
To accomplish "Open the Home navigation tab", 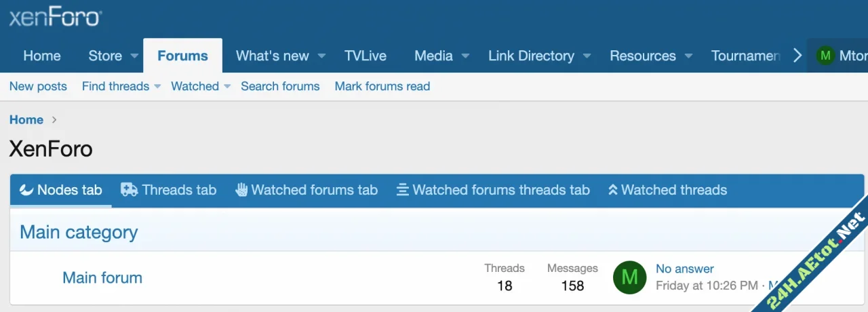I will click(42, 56).
